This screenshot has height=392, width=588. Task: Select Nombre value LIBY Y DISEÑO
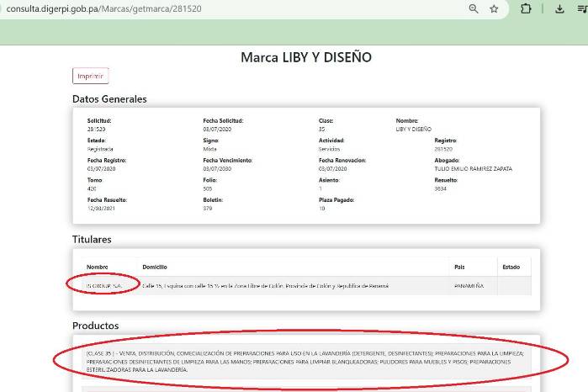click(x=414, y=129)
